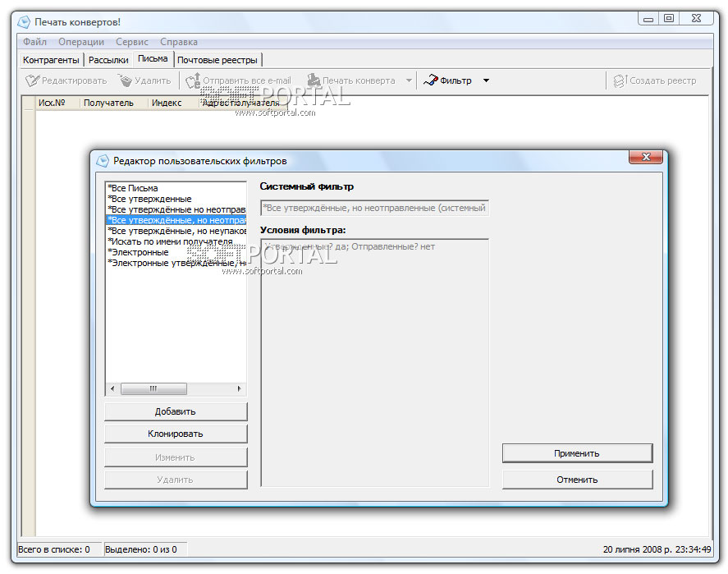Image resolution: width=728 pixels, height=574 pixels.
Task: Select *Электронные утверждённые filter row
Action: coord(176,263)
